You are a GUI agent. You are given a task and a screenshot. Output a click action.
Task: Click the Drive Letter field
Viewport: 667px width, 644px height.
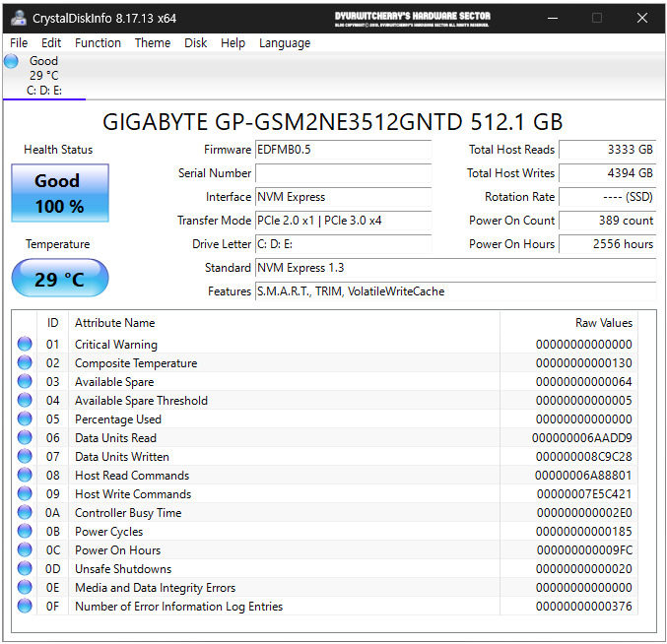[x=343, y=244]
